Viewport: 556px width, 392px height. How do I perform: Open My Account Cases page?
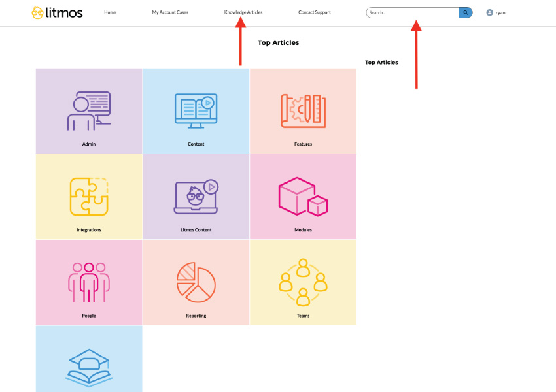[170, 12]
